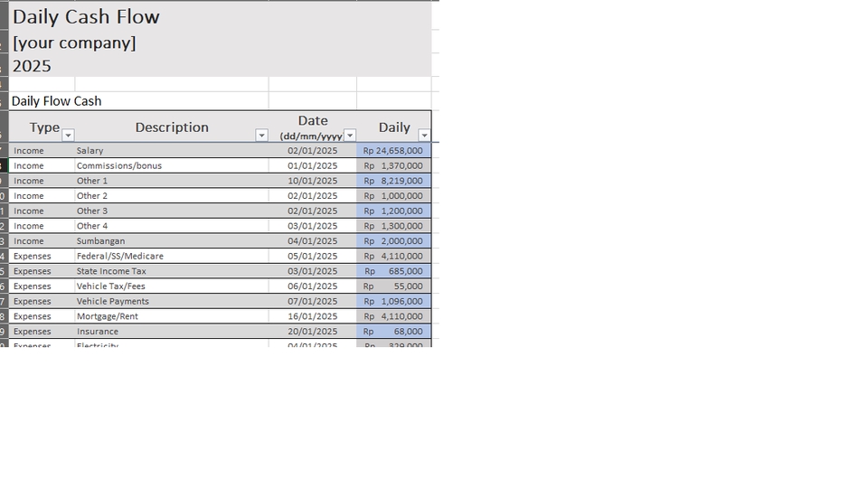
Task: Select the 'Other 4' description cell
Action: tap(172, 226)
